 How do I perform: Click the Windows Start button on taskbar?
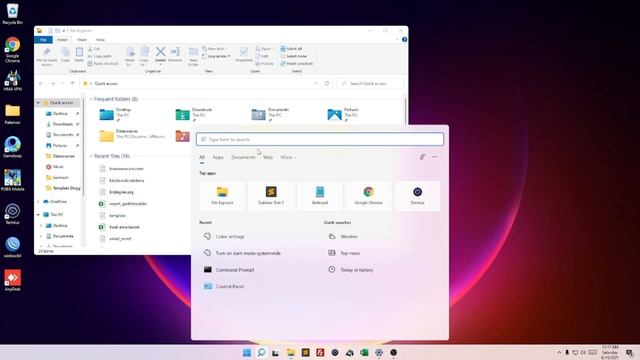pyautogui.click(x=247, y=353)
